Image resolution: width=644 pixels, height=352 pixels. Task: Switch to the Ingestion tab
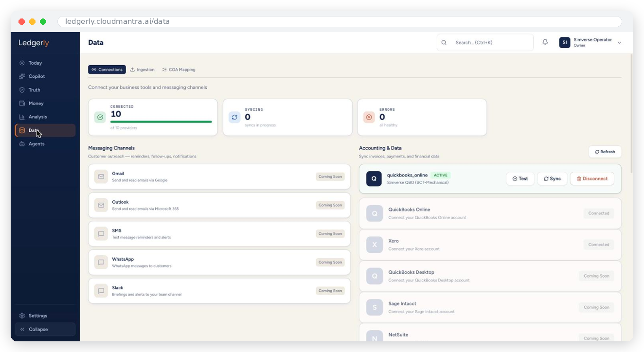click(143, 70)
